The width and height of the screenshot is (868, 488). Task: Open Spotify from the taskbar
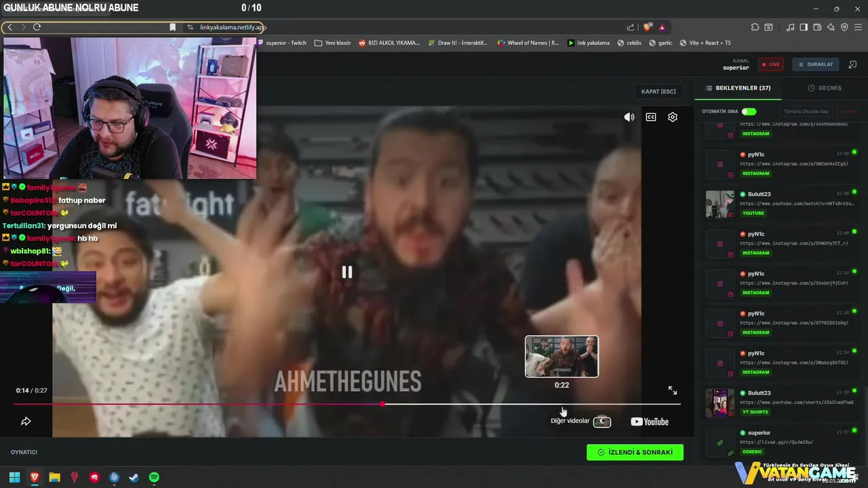tap(154, 477)
